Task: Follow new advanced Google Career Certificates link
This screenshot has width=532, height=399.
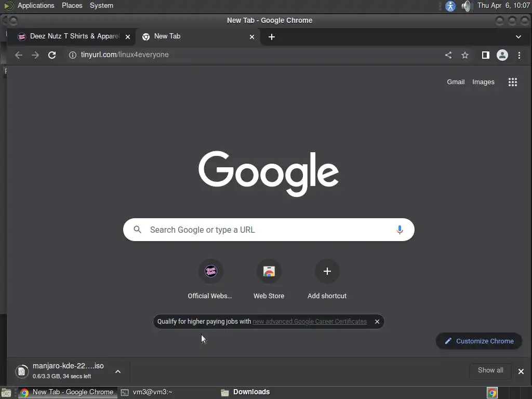Action: click(310, 322)
